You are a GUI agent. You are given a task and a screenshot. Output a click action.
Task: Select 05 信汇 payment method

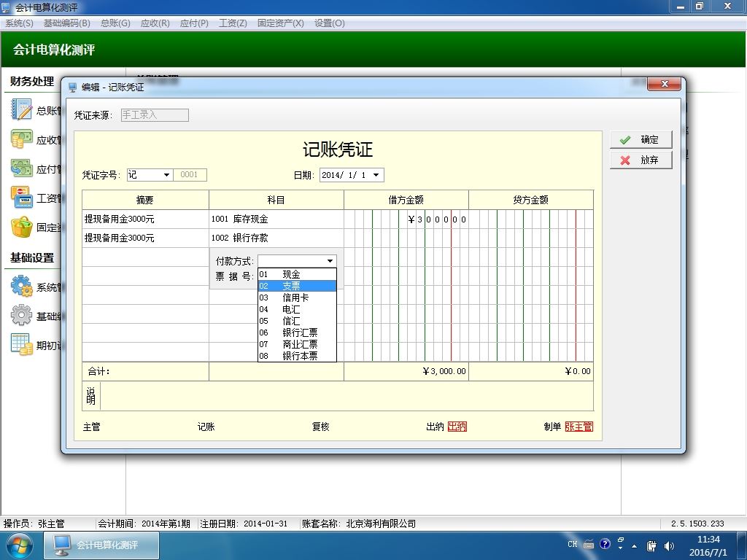tap(298, 321)
